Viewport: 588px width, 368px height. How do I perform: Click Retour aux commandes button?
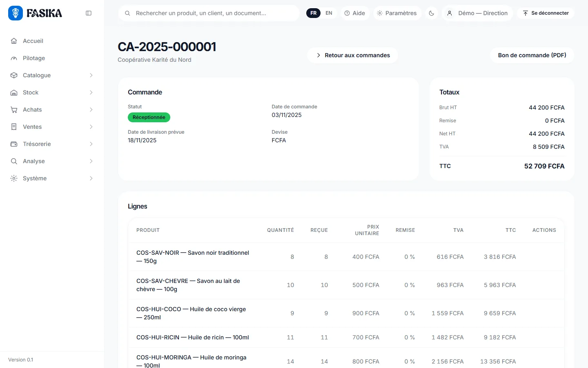[x=353, y=55]
